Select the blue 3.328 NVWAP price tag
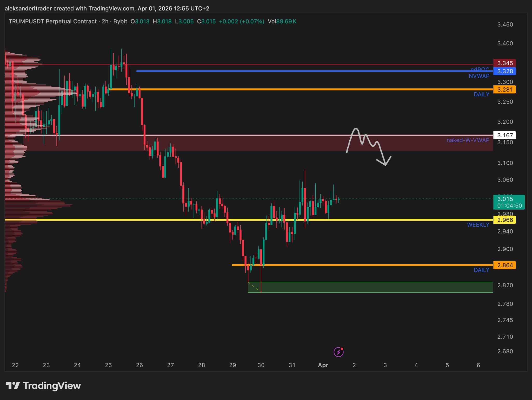This screenshot has height=400, width=532. (x=504, y=71)
